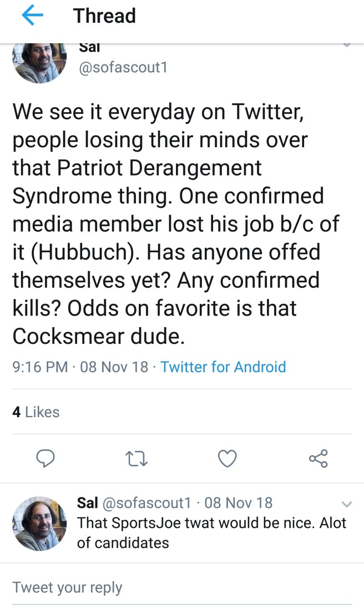Expand the main tweet's options chevron
Screen dimensions: 364x610
[346, 45]
